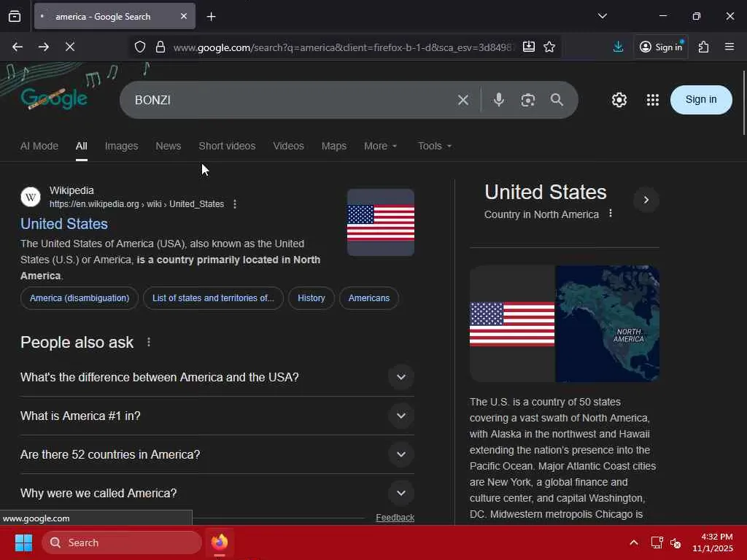
Task: Go forward one page
Action: 43,47
